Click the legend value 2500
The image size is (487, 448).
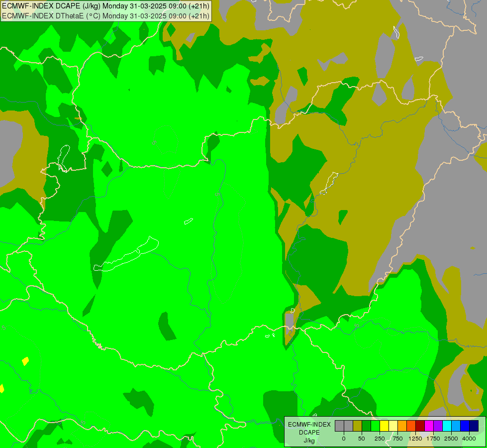[451, 439]
